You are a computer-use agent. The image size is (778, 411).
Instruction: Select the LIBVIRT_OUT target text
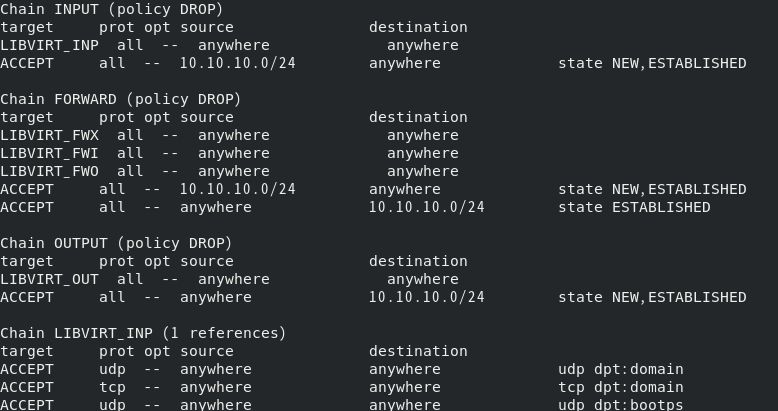click(x=49, y=279)
